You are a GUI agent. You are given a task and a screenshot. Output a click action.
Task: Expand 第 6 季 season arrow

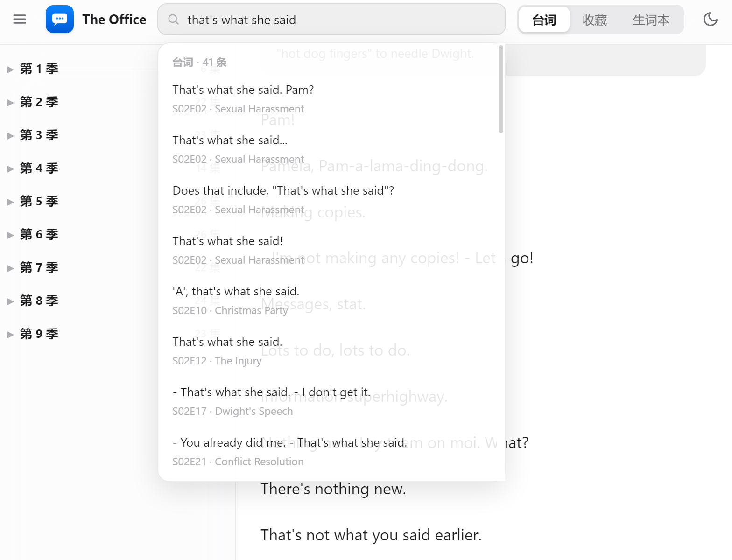point(10,235)
